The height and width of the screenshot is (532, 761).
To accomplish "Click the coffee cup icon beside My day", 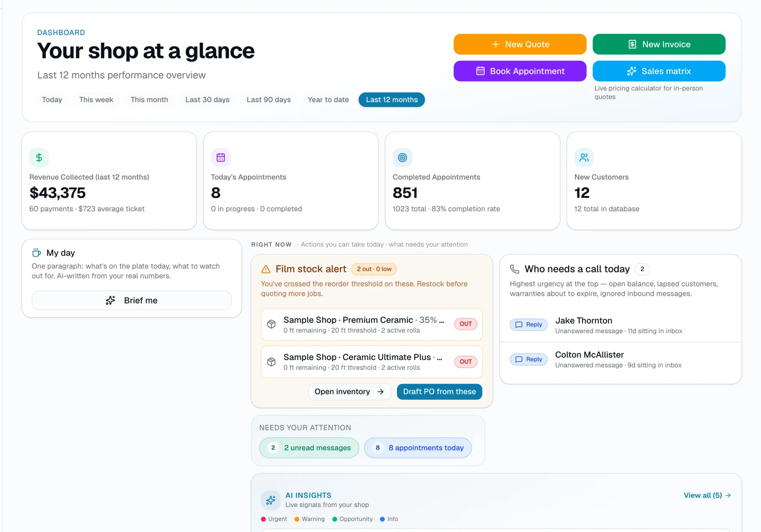I will [37, 253].
